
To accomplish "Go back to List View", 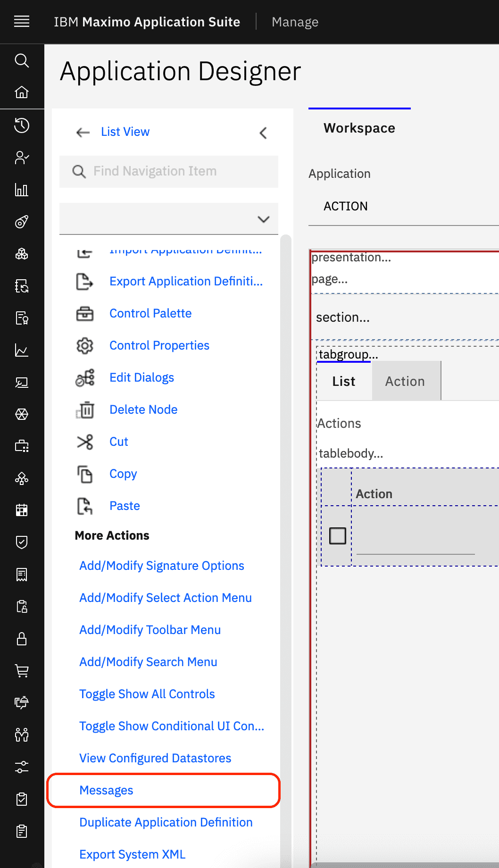I will 125,132.
